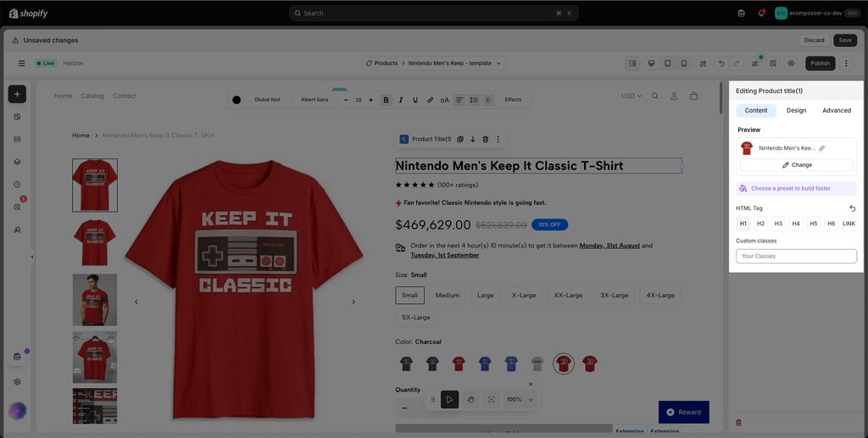Delete Product Title(1) via its trash icon

click(x=486, y=139)
